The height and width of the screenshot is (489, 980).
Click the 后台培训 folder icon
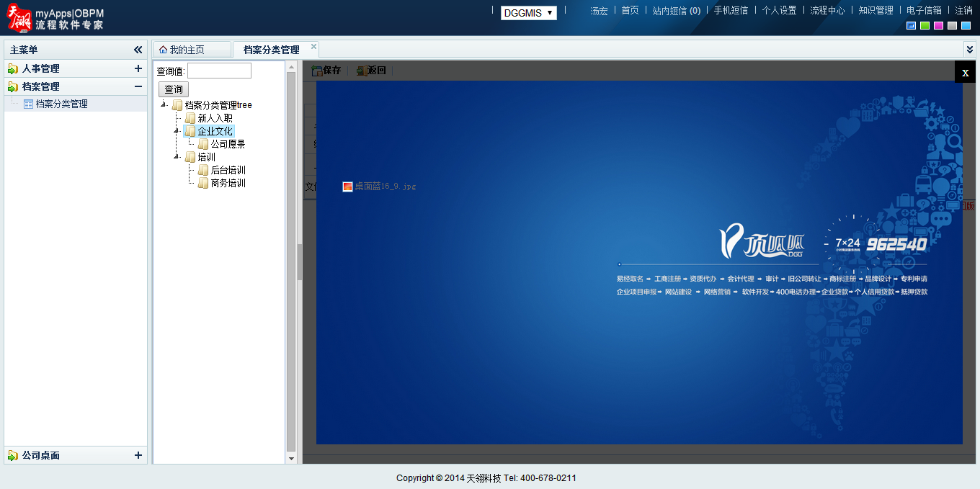click(x=203, y=170)
